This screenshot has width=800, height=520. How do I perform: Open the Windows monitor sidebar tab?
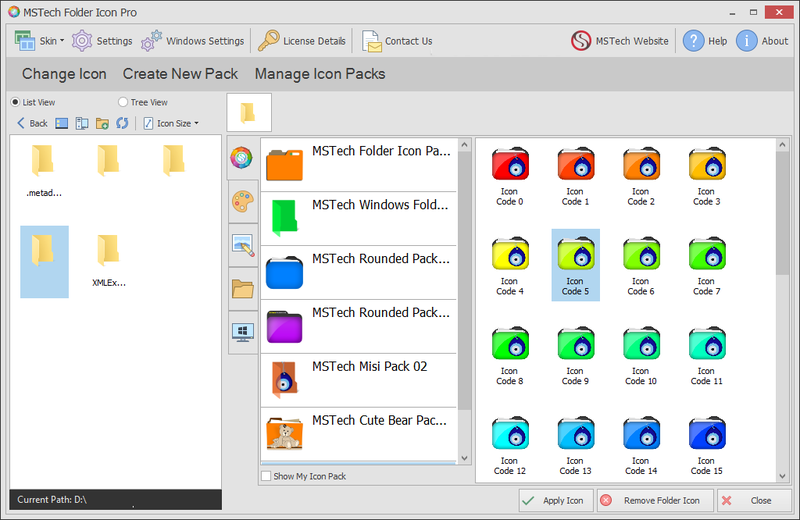pos(242,332)
